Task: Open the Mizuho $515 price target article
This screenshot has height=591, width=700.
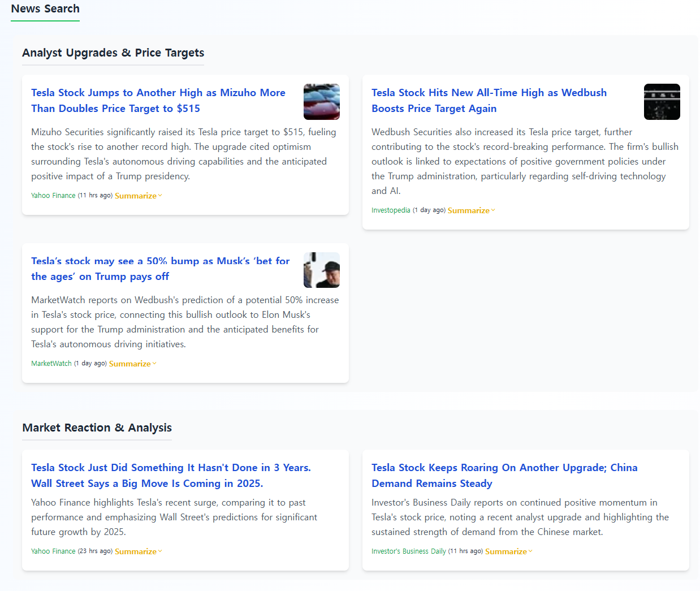Action: [158, 101]
